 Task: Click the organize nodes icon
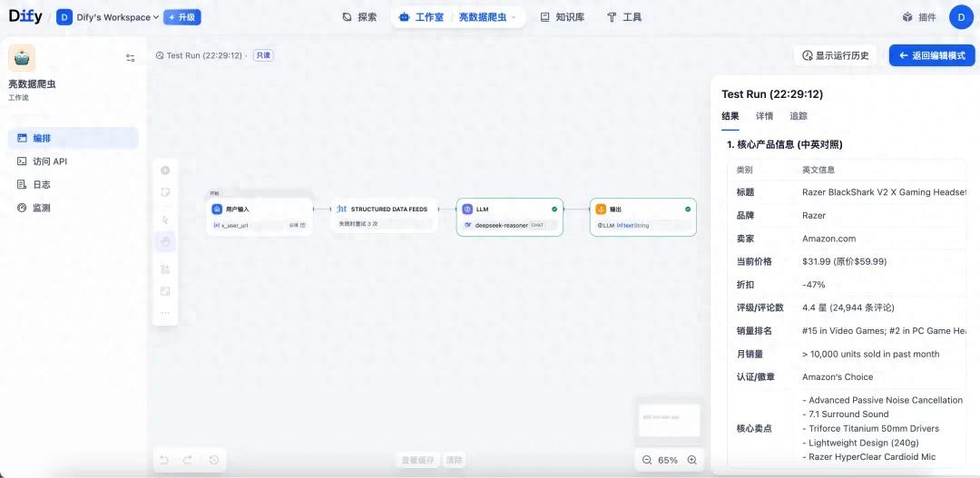166,269
